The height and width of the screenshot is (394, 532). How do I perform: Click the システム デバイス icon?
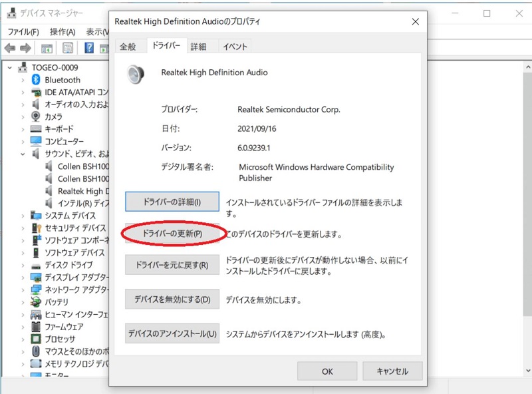(36, 216)
